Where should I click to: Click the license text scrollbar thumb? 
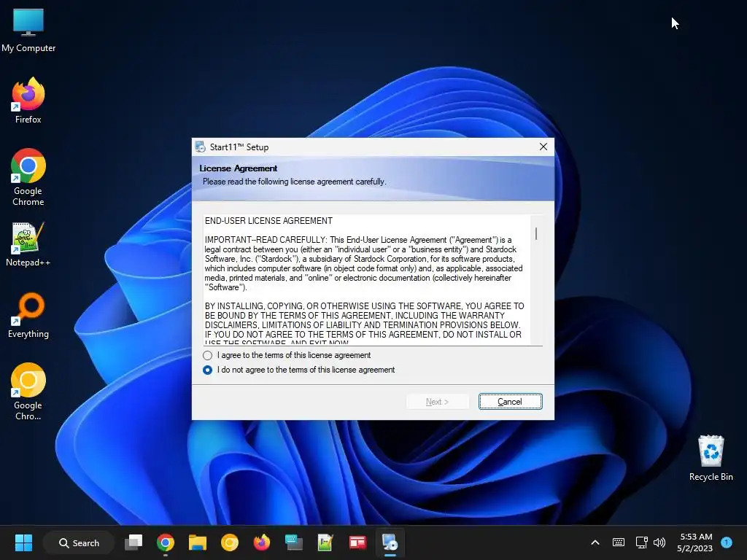coord(536,234)
